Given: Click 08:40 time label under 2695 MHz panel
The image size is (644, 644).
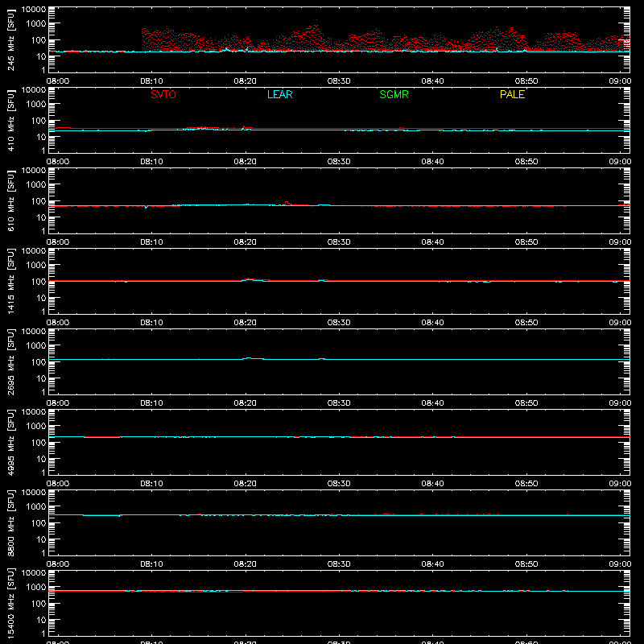Looking at the screenshot, I should 432,403.
